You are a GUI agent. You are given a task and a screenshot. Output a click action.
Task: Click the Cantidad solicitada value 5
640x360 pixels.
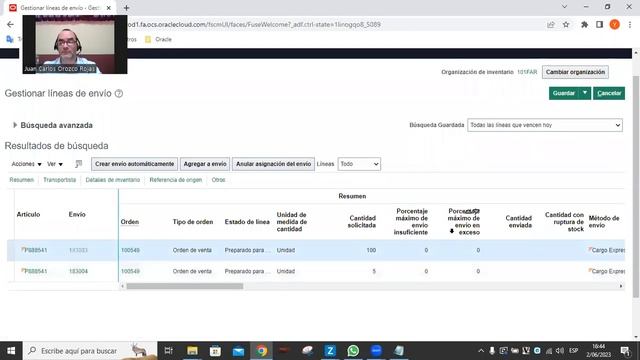(x=374, y=271)
